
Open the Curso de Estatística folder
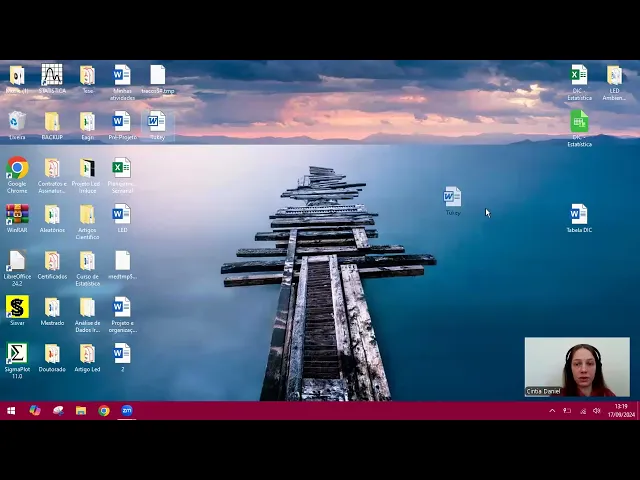87,268
